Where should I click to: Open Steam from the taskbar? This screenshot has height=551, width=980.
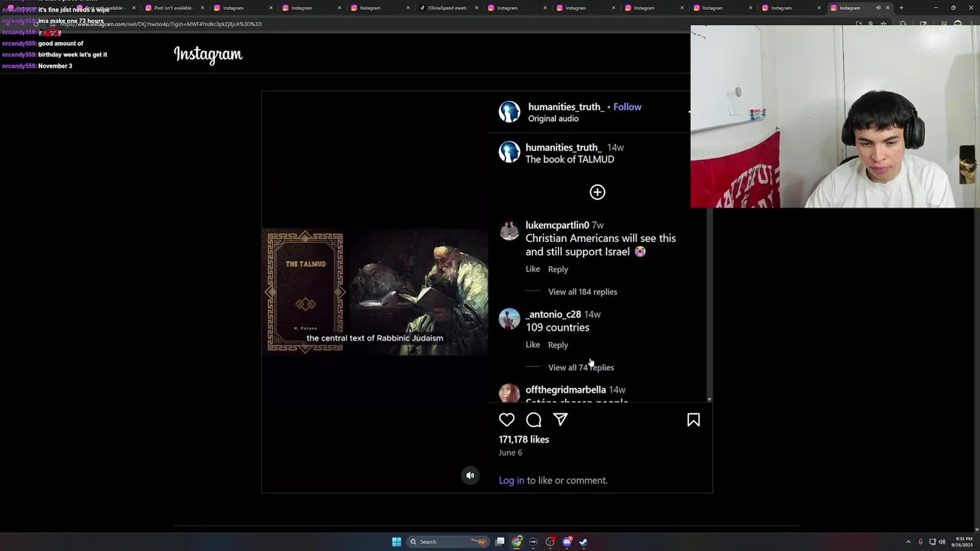click(x=583, y=542)
